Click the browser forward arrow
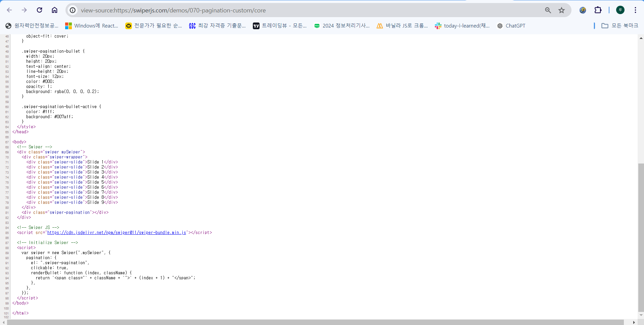Viewport: 644px width, 325px height. point(24,10)
